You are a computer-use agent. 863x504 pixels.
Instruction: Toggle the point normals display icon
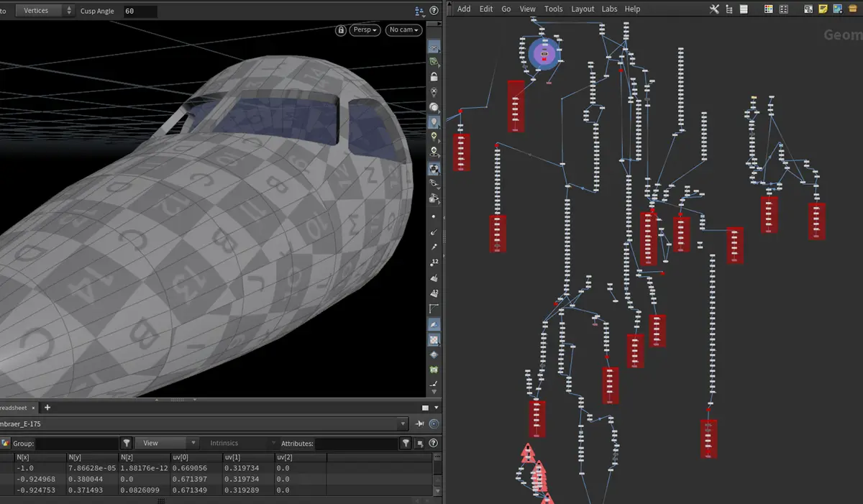[x=434, y=232]
